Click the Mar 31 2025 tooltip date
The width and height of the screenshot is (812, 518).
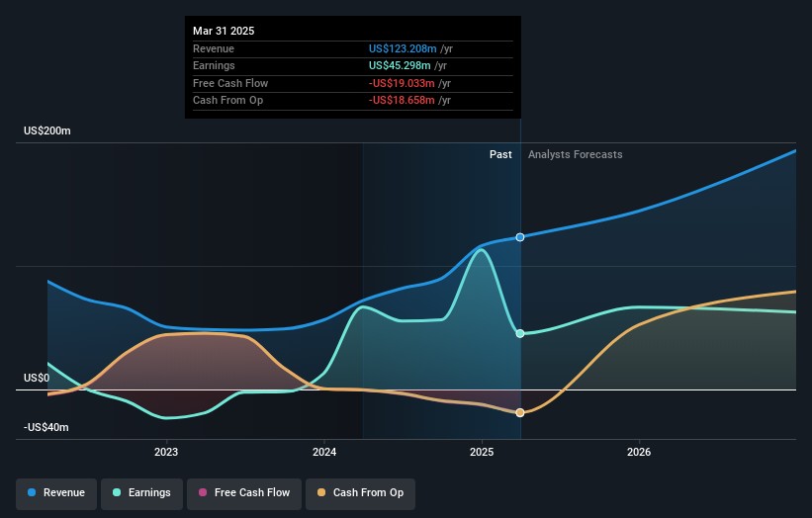click(x=223, y=31)
